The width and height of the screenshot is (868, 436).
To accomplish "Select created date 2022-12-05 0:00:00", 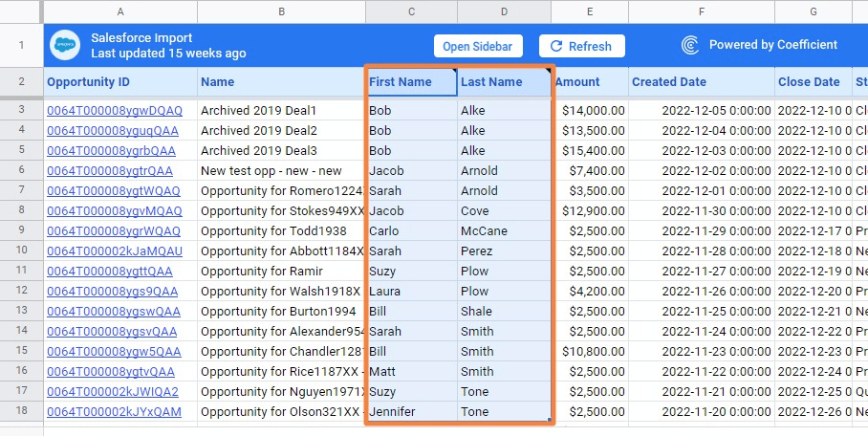I will click(702, 110).
